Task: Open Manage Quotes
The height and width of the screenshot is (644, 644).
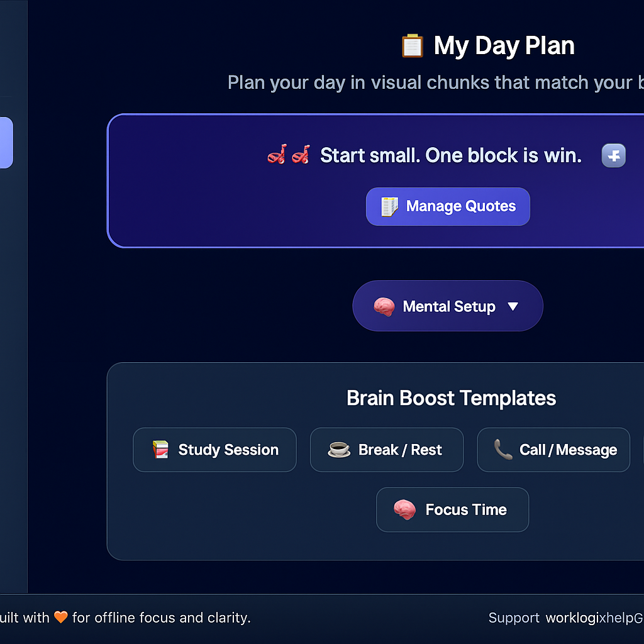Action: tap(448, 206)
